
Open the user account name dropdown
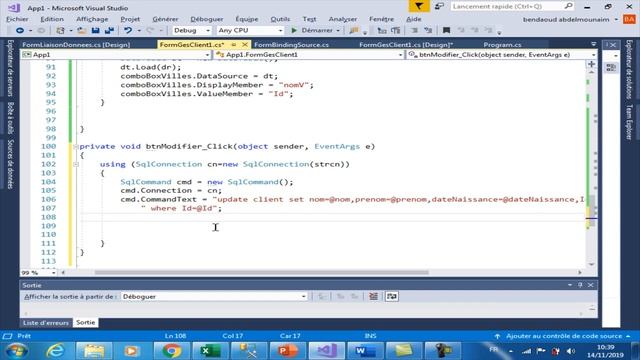pos(616,19)
